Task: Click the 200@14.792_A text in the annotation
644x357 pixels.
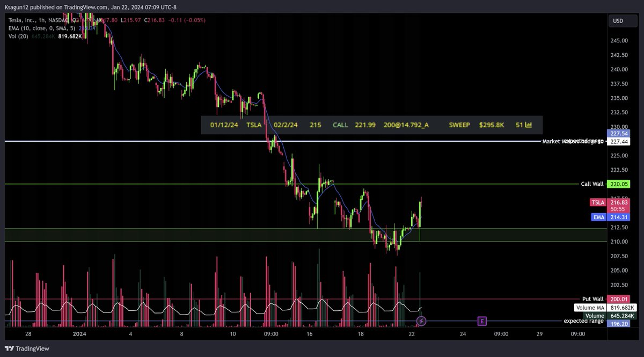Action: [406, 125]
